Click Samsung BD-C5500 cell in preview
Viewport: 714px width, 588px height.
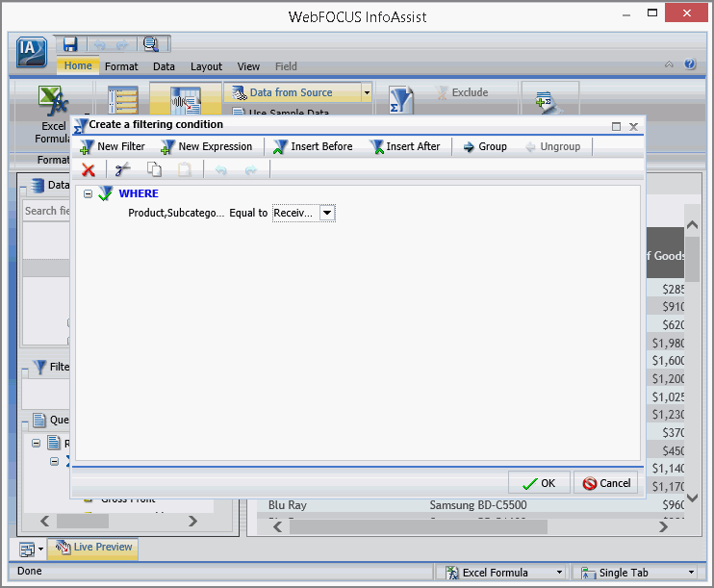coord(478,505)
